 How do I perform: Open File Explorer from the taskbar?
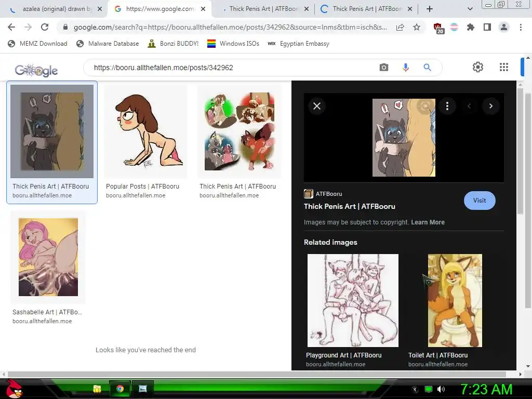pos(97,389)
